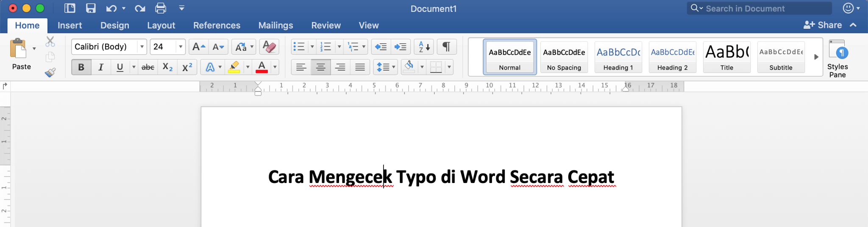Apply the No Spacing style

[564, 57]
